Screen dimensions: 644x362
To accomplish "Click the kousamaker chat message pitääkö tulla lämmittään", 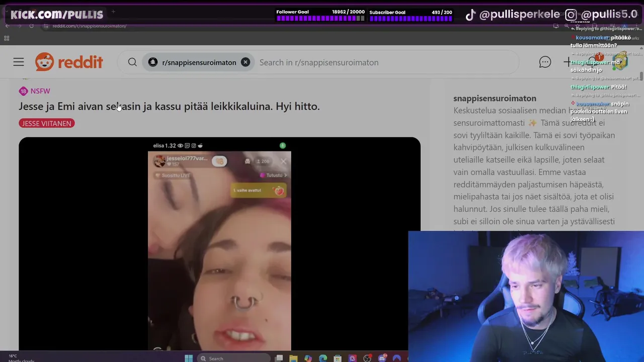I will [600, 42].
